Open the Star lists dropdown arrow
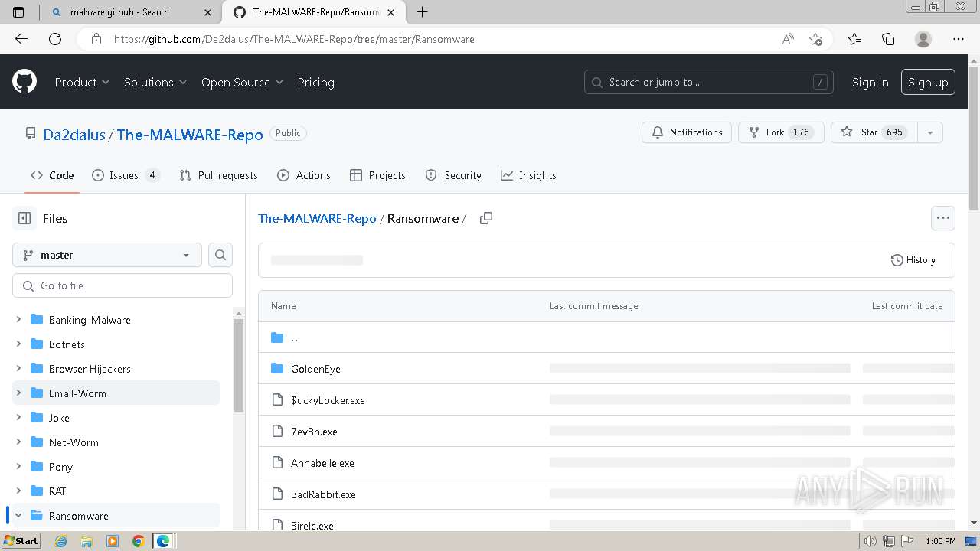 pos(929,132)
